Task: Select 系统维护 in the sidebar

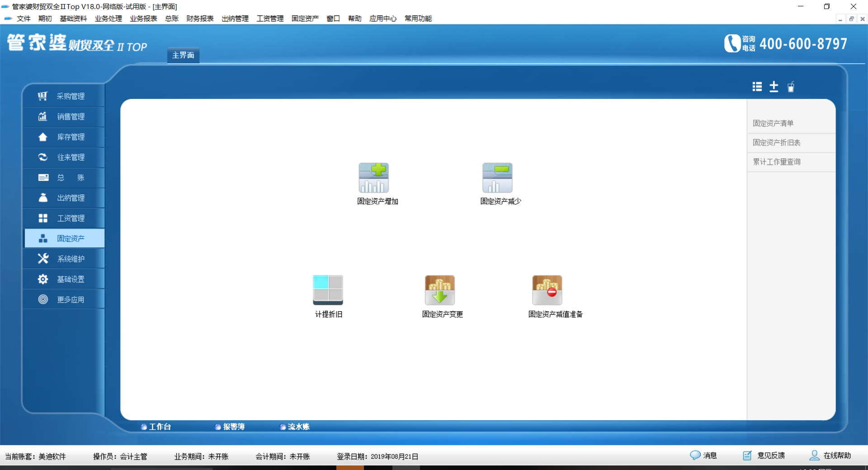Action: [64, 259]
